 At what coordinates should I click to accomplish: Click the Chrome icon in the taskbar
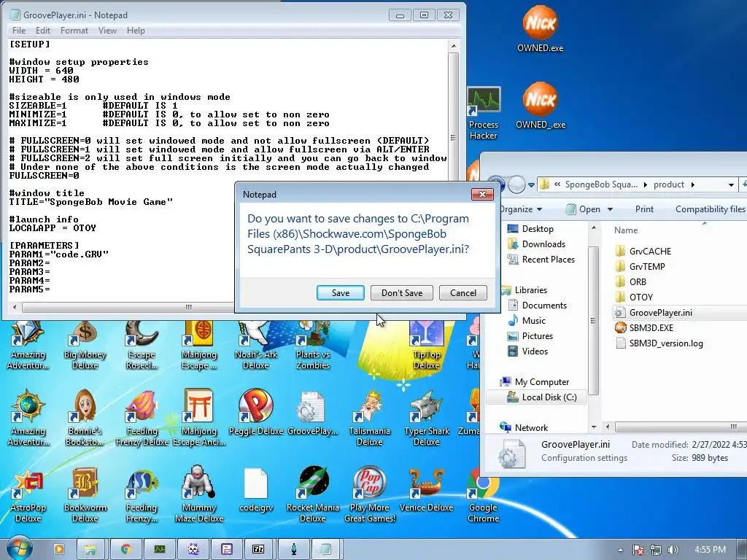125,549
